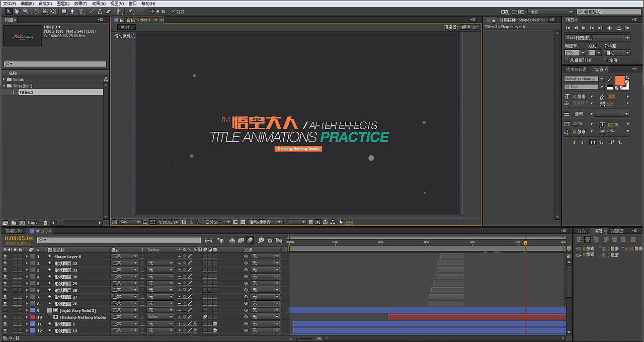Expand the Solids folder in Project panel
644x342 pixels.
[x=4, y=79]
